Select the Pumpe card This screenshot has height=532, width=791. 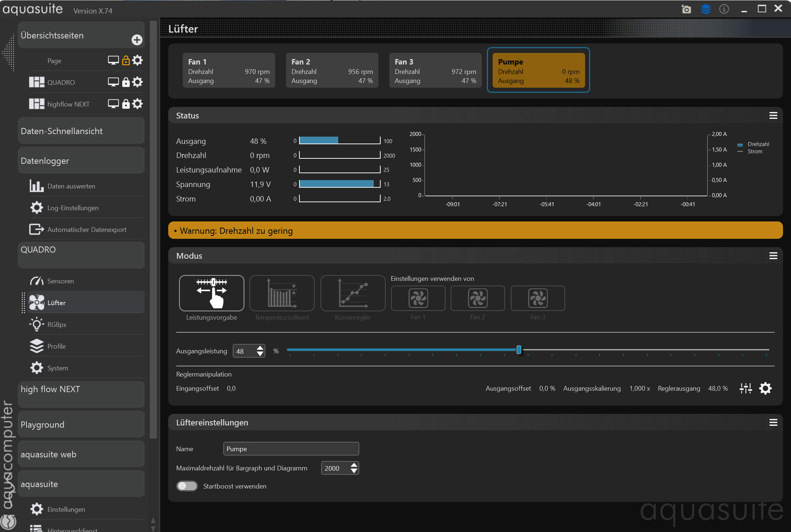click(x=539, y=70)
